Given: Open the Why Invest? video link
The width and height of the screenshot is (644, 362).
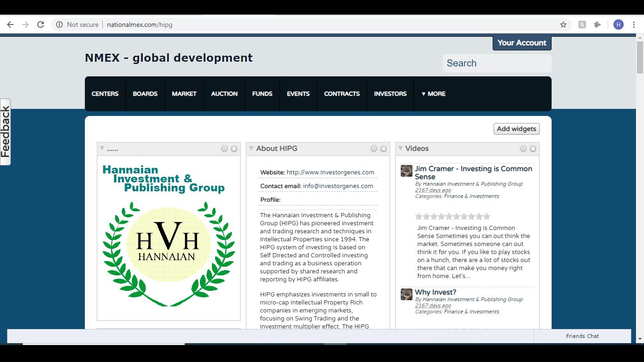Looking at the screenshot, I should pyautogui.click(x=435, y=292).
